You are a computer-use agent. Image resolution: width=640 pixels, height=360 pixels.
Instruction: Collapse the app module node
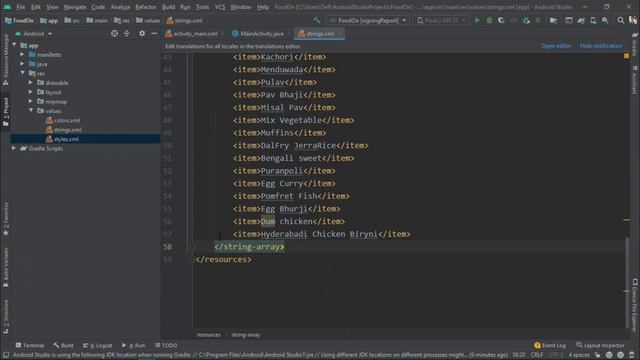pyautogui.click(x=14, y=45)
